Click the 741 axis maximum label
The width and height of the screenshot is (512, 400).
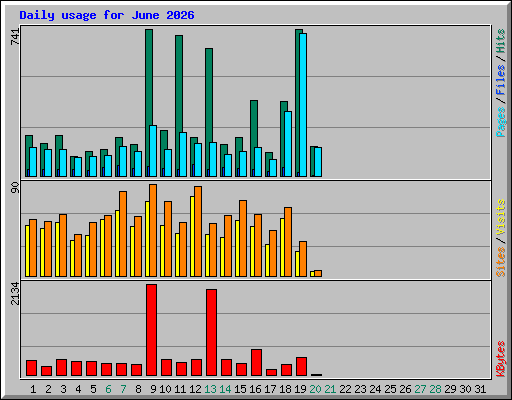point(15,37)
